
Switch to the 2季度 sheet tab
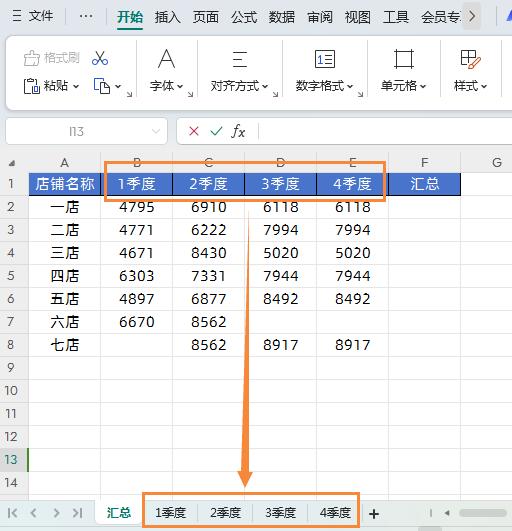click(x=225, y=513)
